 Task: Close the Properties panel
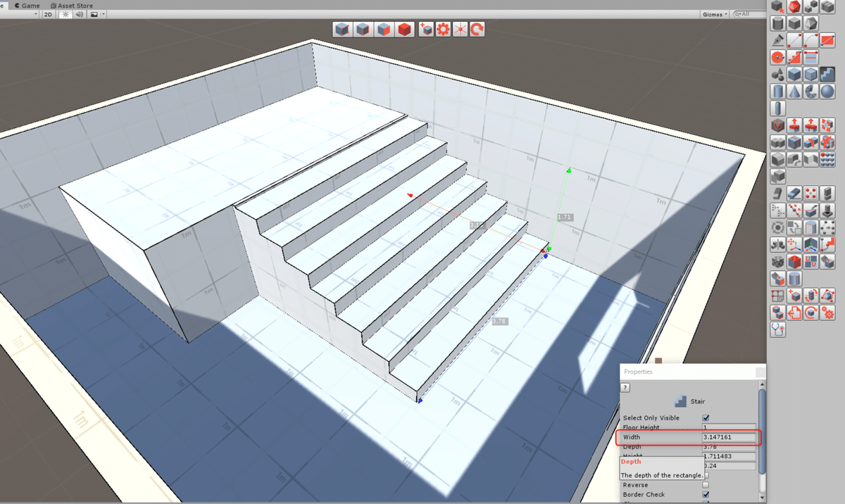[760, 372]
